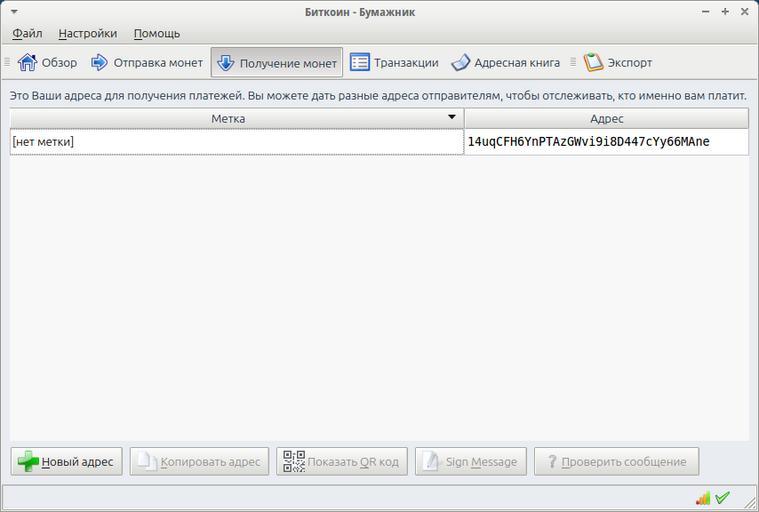This screenshot has height=512, width=759.
Task: Click the Sign Message button
Action: point(471,461)
